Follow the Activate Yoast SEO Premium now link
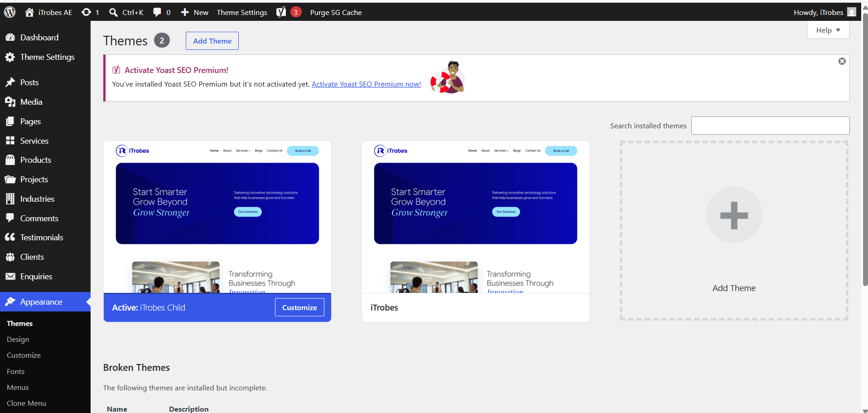Image resolution: width=868 pixels, height=413 pixels. click(366, 84)
